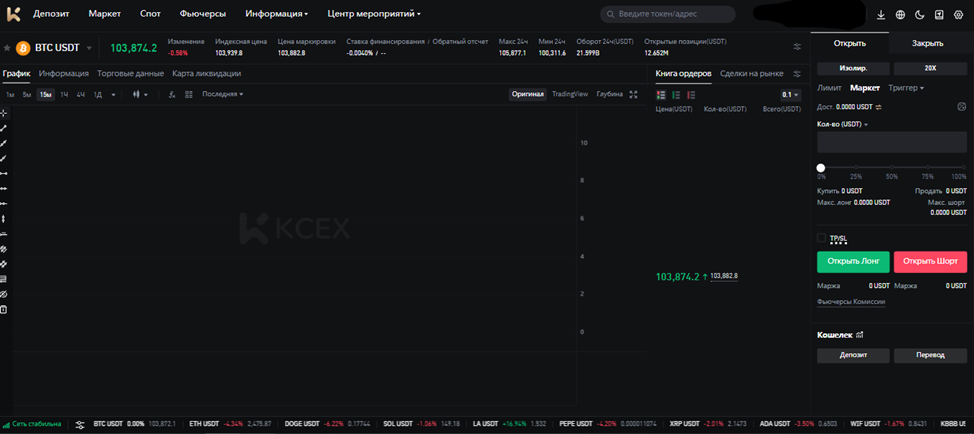Switch chart to Глубина view

[x=609, y=94]
